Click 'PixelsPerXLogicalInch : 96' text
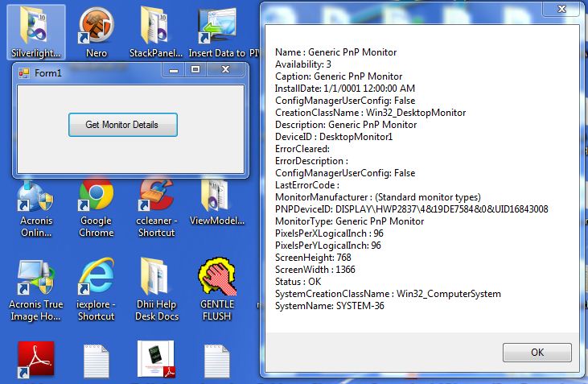Viewport: 588px width, 384px height. click(329, 233)
